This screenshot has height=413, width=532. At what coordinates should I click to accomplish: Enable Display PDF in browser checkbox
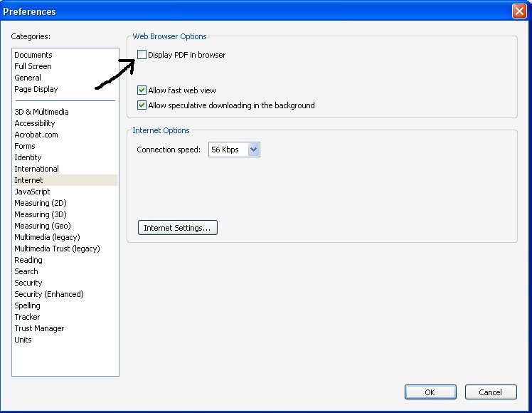(x=142, y=54)
